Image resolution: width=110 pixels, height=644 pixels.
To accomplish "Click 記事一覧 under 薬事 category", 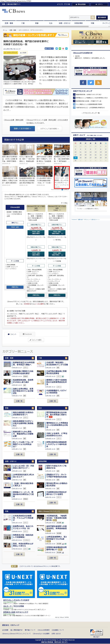I will pos(19,454).
